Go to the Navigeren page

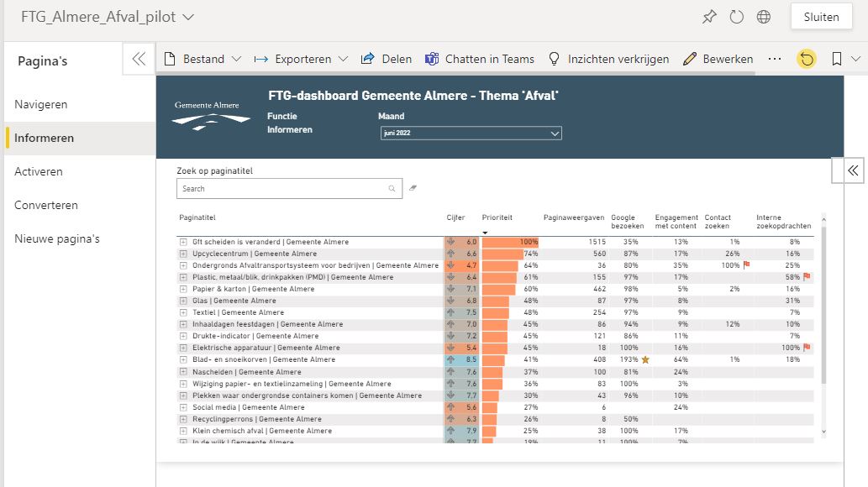81,105
